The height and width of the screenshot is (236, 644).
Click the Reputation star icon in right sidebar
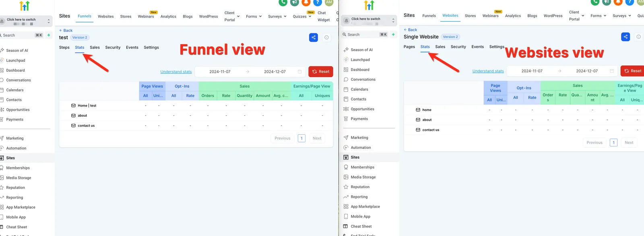click(x=346, y=187)
